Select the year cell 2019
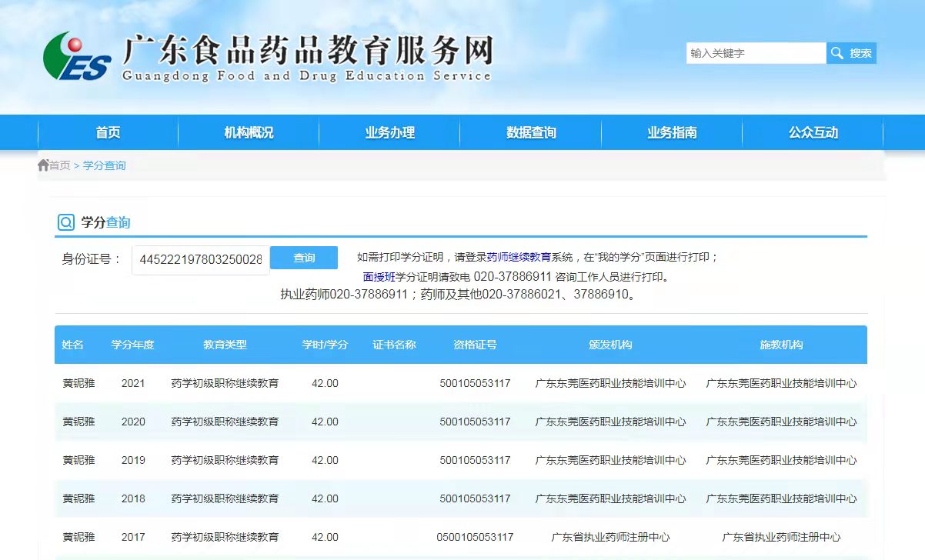This screenshot has width=925, height=560. (x=133, y=460)
